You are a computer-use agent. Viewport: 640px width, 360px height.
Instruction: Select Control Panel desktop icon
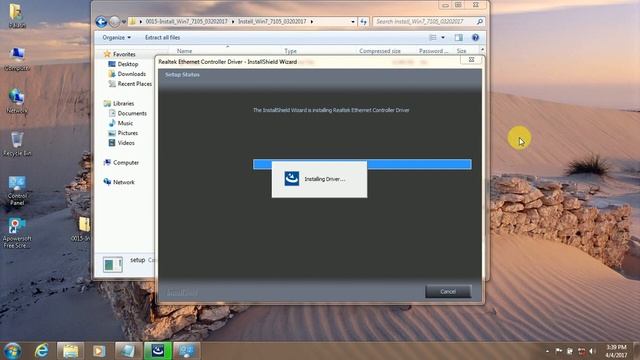click(17, 191)
